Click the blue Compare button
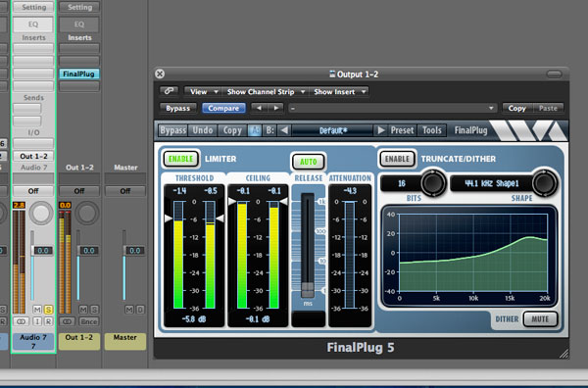 click(x=223, y=108)
